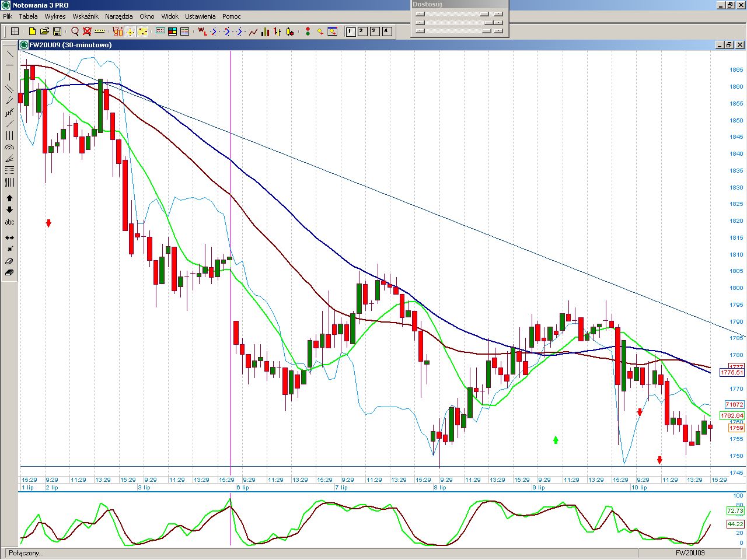Viewport: 747px width, 560px height.
Task: Switch to workspace layout number 3
Action: (374, 32)
